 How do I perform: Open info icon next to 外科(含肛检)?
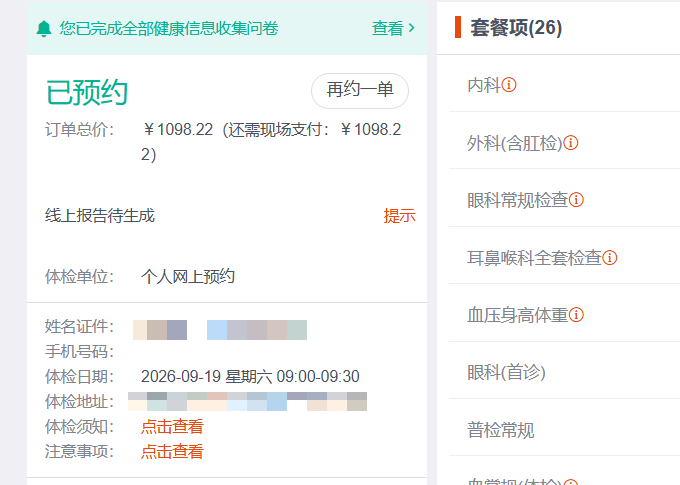[571, 143]
